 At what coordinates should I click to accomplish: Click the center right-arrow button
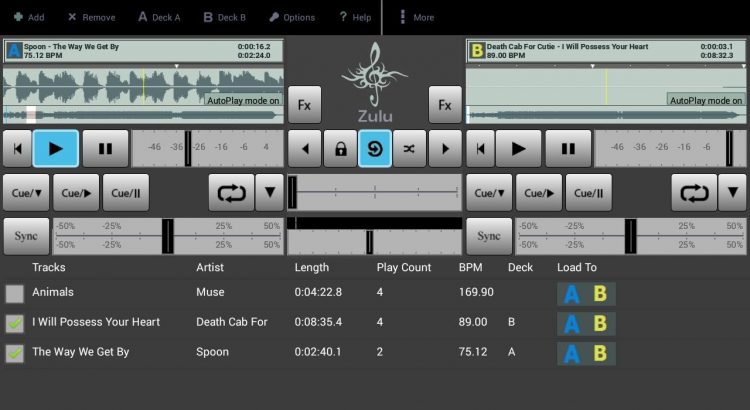pyautogui.click(x=445, y=148)
